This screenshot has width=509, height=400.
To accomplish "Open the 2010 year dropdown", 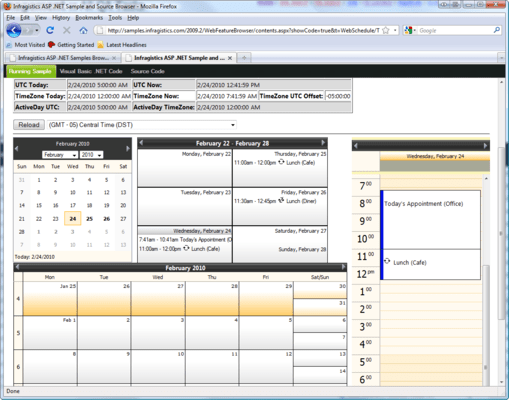I will [x=100, y=155].
